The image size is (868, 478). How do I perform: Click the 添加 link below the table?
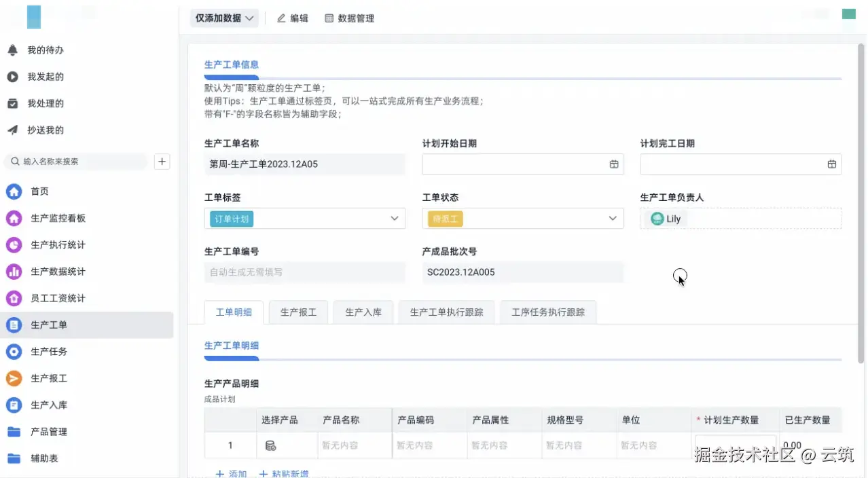point(230,473)
